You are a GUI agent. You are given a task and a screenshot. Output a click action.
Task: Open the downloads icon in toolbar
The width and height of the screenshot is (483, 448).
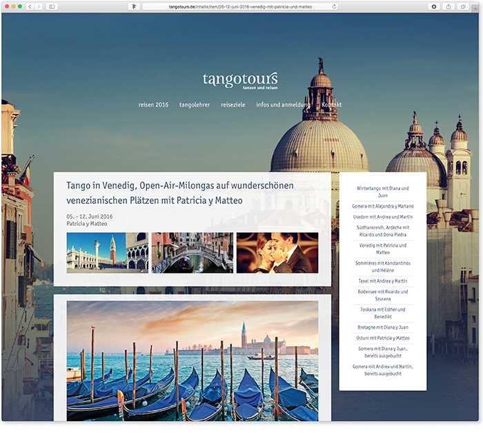click(x=434, y=6)
